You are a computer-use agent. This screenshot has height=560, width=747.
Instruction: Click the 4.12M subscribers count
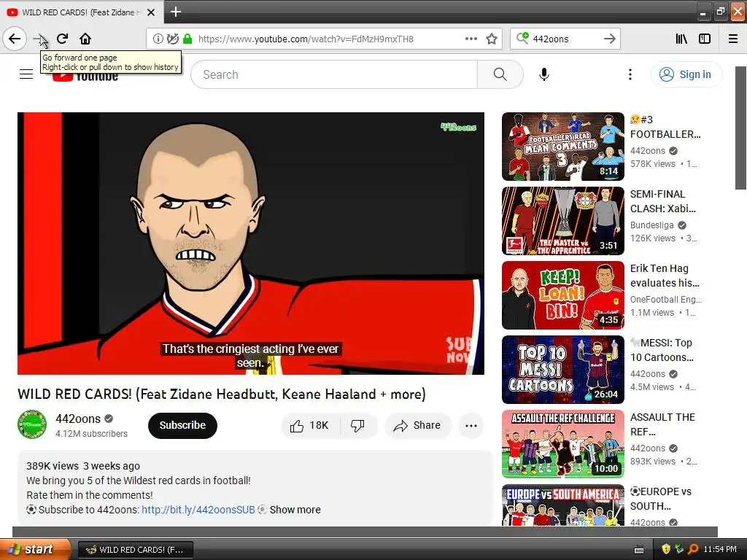coord(91,433)
